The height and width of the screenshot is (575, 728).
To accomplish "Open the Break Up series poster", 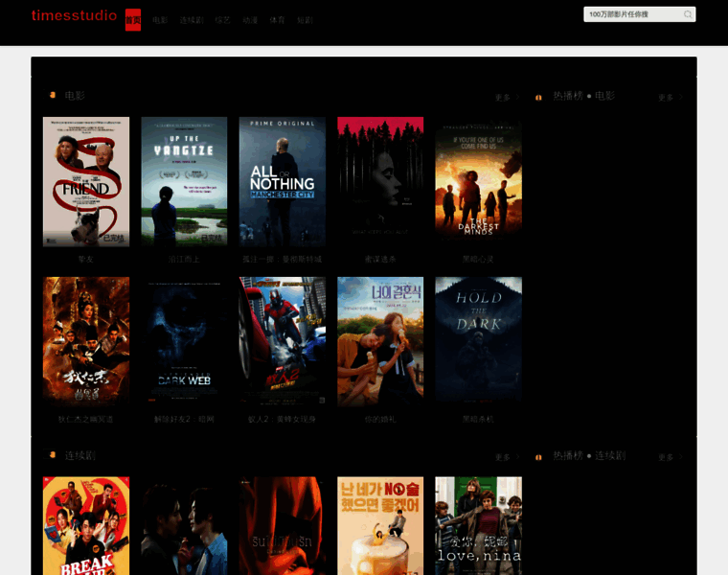I will [86, 526].
